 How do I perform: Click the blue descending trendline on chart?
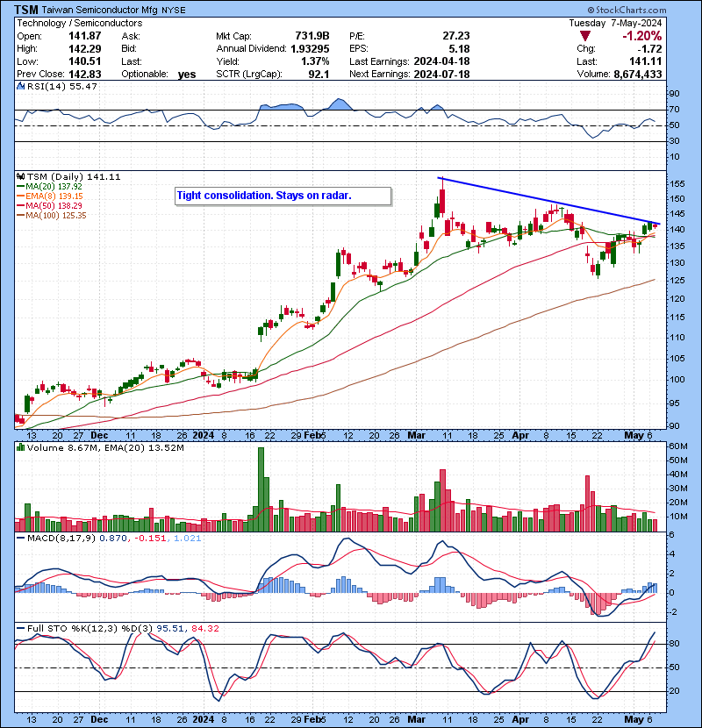pyautogui.click(x=544, y=200)
